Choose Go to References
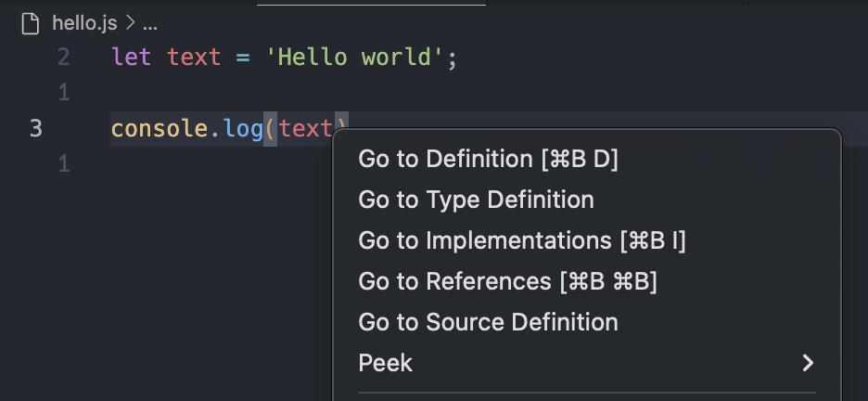 (507, 281)
